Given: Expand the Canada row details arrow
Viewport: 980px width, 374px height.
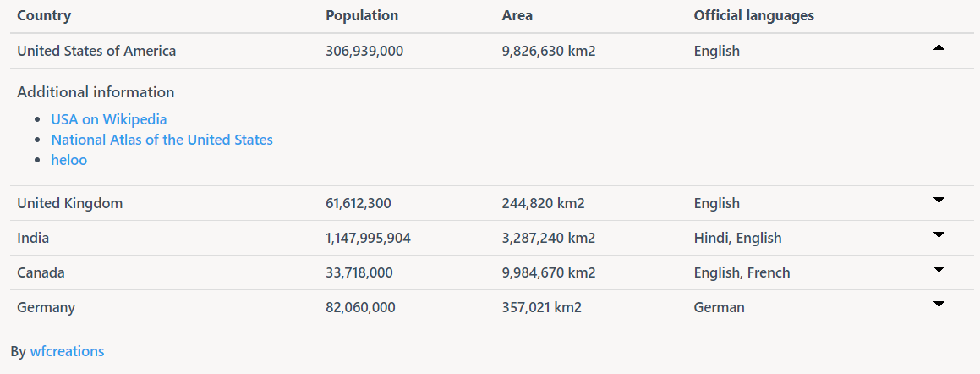Looking at the screenshot, I should [x=938, y=270].
